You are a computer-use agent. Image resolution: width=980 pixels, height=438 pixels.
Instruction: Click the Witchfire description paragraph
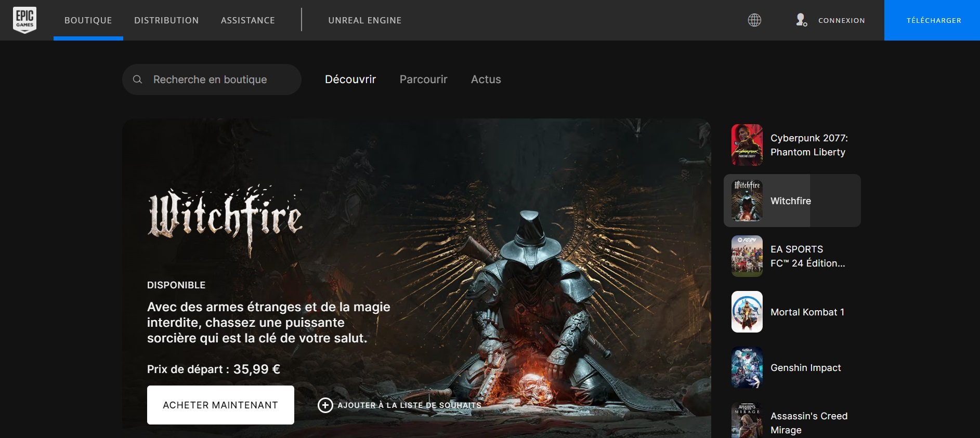[269, 323]
